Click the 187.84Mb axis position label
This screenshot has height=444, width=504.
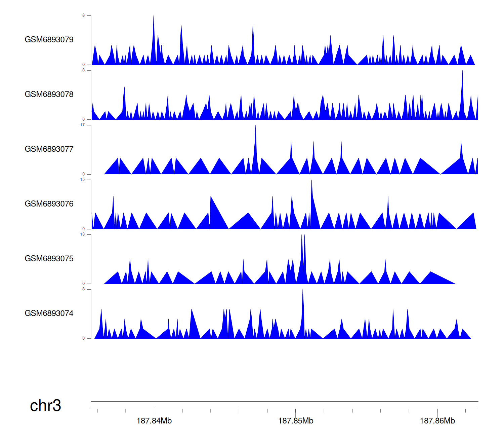click(154, 421)
